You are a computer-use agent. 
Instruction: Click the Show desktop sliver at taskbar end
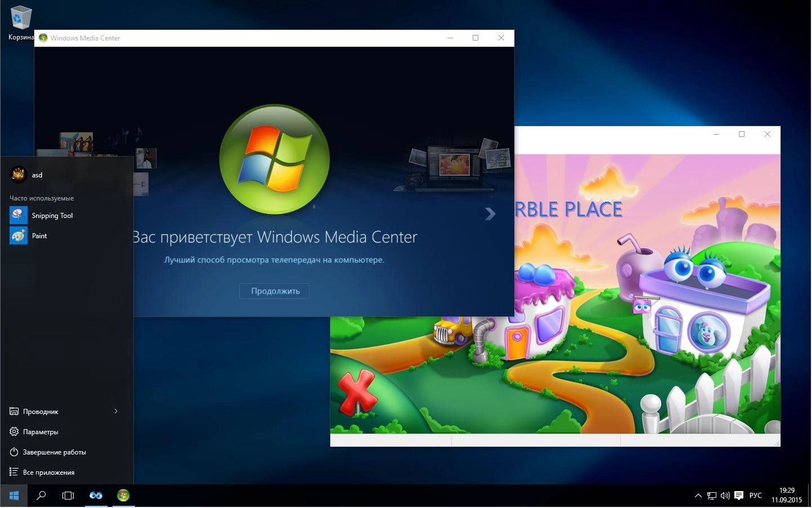809,496
